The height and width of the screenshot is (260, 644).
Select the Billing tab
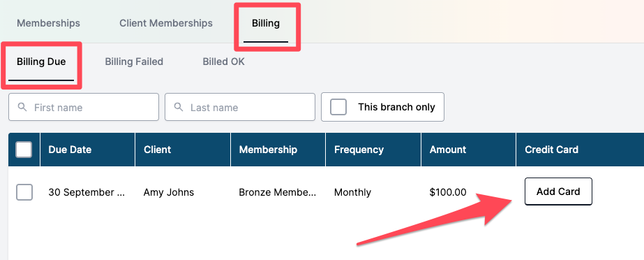[266, 23]
